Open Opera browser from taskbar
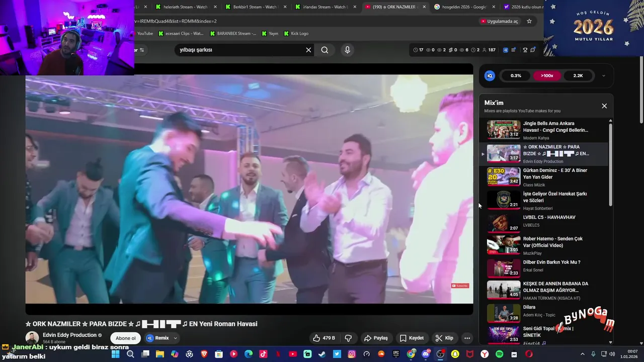644x362 pixels. coord(529,354)
